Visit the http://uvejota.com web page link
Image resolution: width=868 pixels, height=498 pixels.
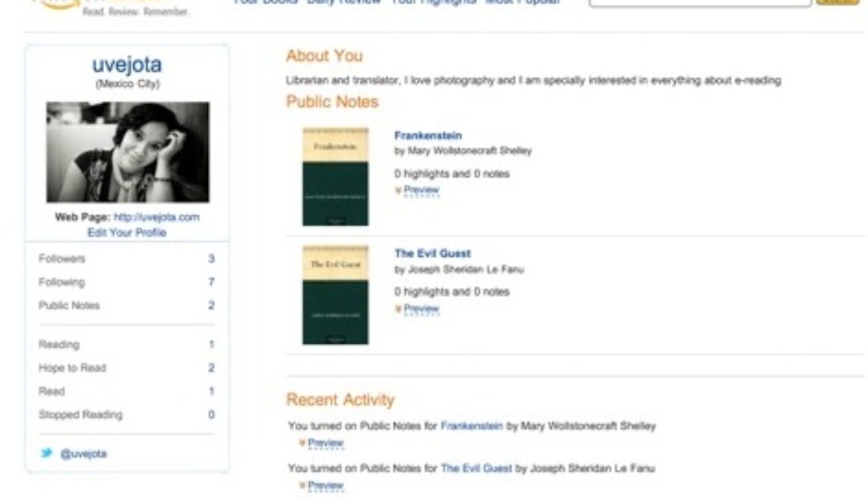pyautogui.click(x=156, y=217)
